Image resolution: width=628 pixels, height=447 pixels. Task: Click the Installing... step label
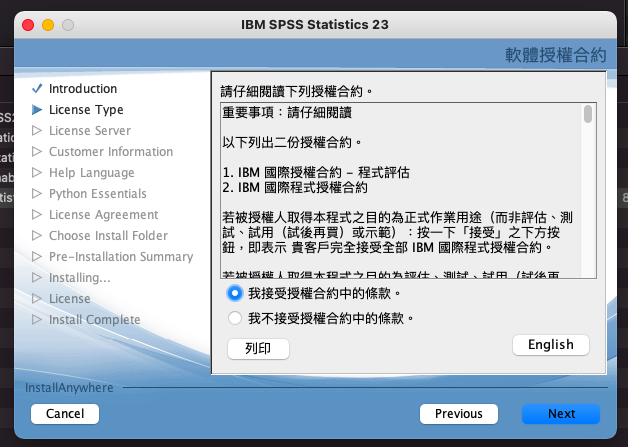80,278
